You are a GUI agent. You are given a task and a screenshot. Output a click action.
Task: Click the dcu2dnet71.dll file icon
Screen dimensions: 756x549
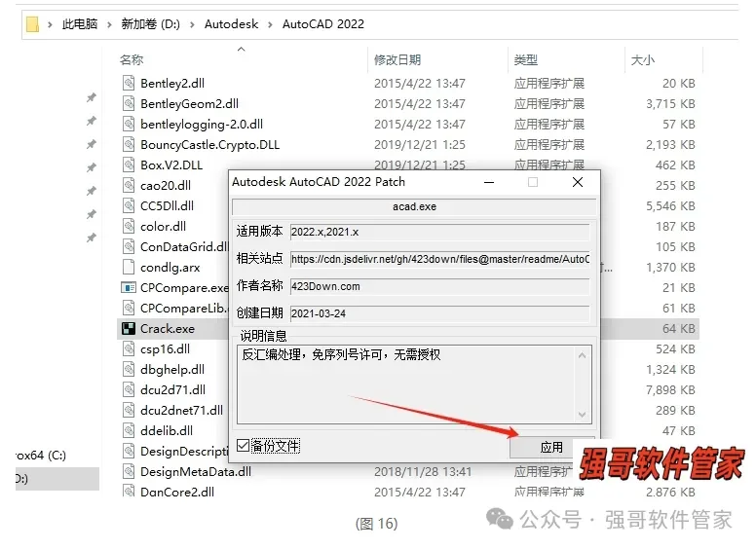(x=129, y=411)
